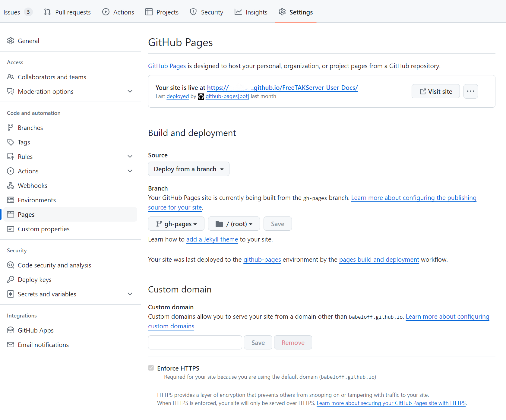Click the 'add a Jekyll theme' link

tap(212, 239)
